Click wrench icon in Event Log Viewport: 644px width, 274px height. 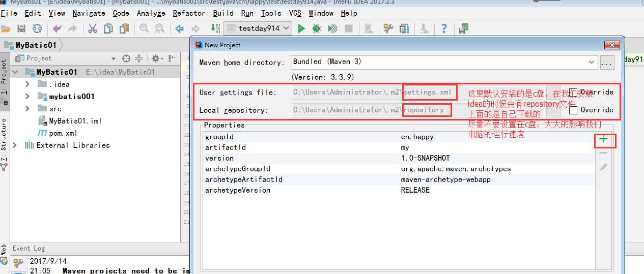point(18,262)
